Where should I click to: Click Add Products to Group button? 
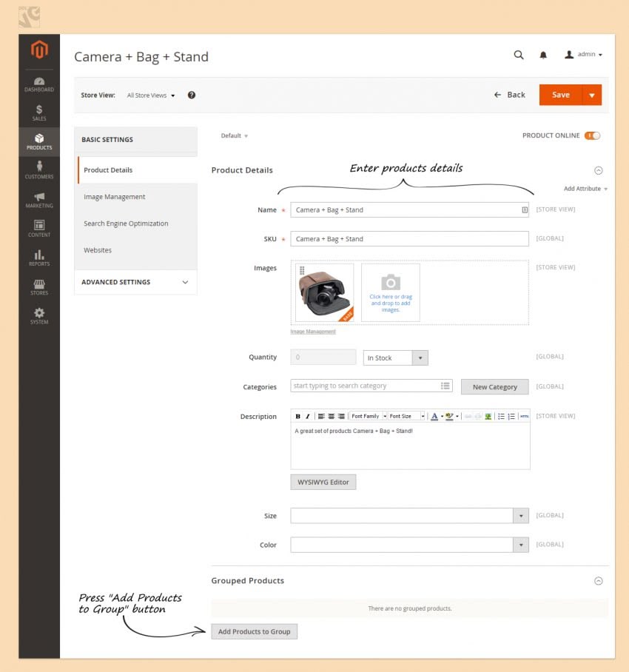(254, 631)
